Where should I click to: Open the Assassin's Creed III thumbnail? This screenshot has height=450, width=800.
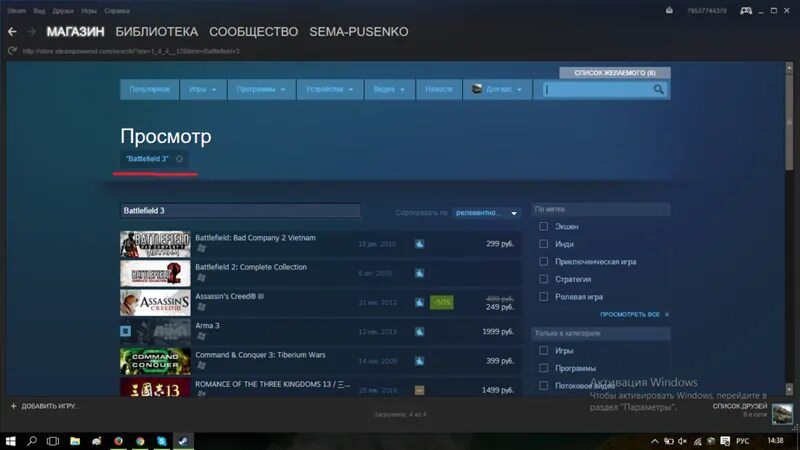click(x=155, y=303)
